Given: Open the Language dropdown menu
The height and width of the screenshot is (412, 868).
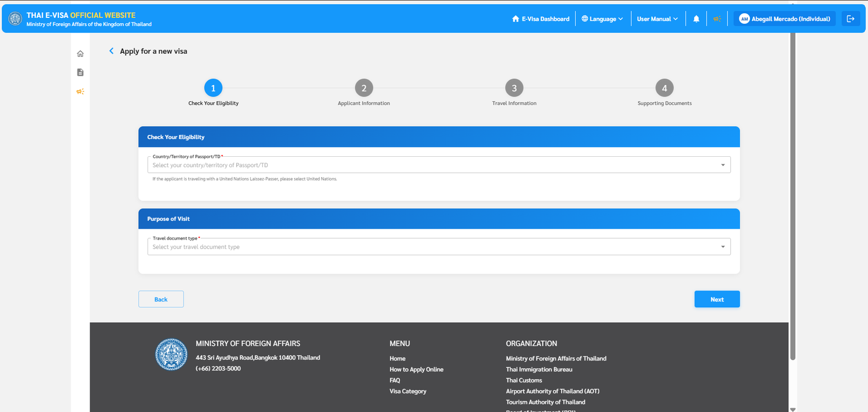Looking at the screenshot, I should 602,19.
